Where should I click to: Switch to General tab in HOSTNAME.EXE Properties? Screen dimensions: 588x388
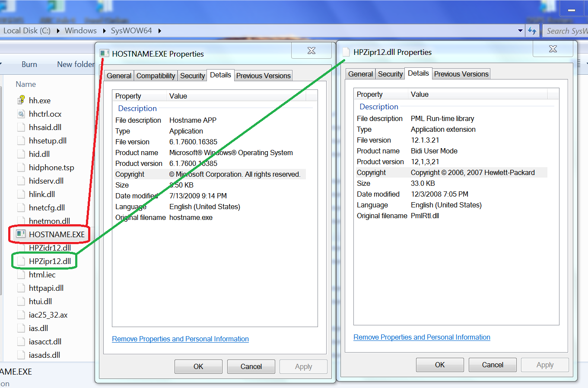(119, 76)
